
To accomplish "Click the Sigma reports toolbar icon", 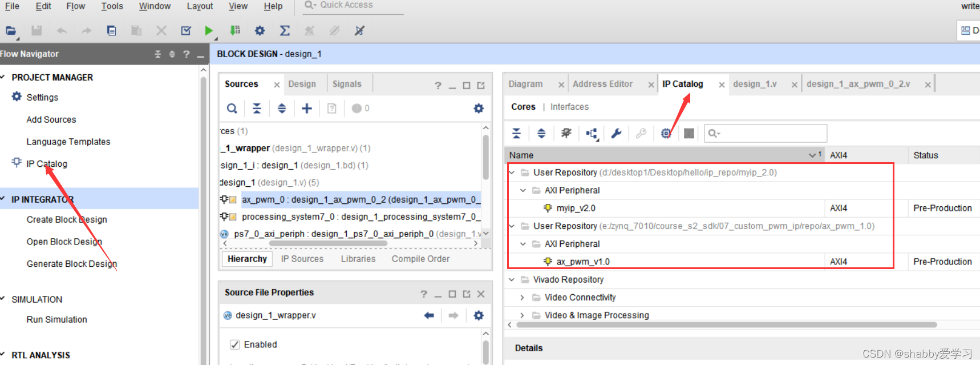I will pyautogui.click(x=285, y=31).
